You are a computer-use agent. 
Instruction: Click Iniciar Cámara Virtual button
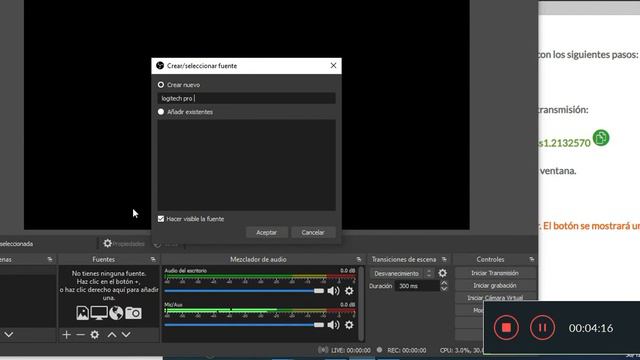pyautogui.click(x=495, y=298)
